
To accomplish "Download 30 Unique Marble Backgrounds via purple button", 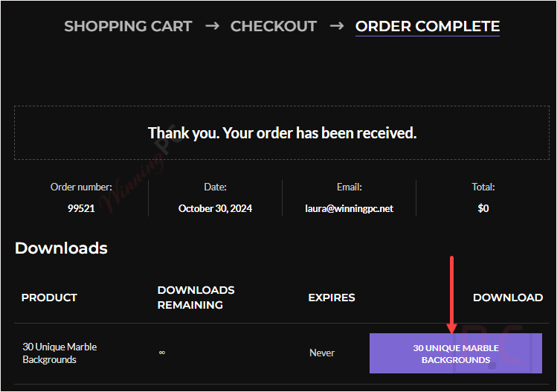I will click(x=456, y=353).
